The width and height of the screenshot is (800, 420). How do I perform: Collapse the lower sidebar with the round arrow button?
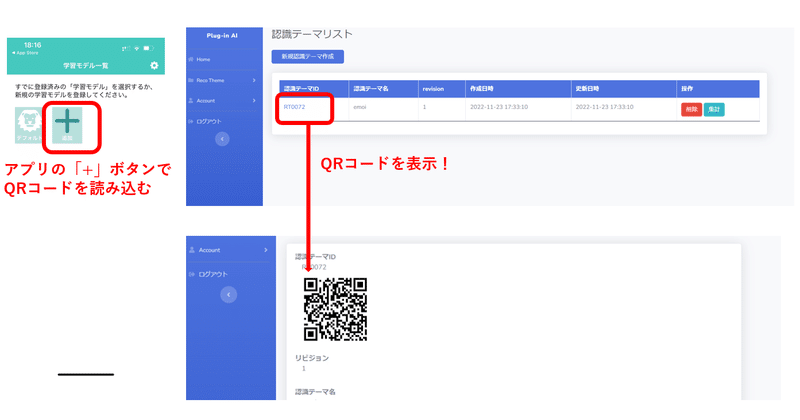click(x=229, y=294)
